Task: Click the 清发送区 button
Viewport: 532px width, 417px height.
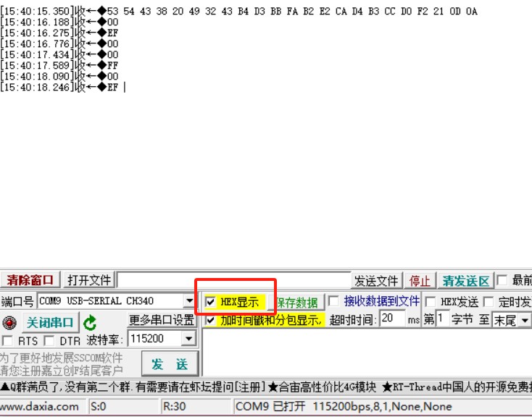Action: (x=465, y=281)
